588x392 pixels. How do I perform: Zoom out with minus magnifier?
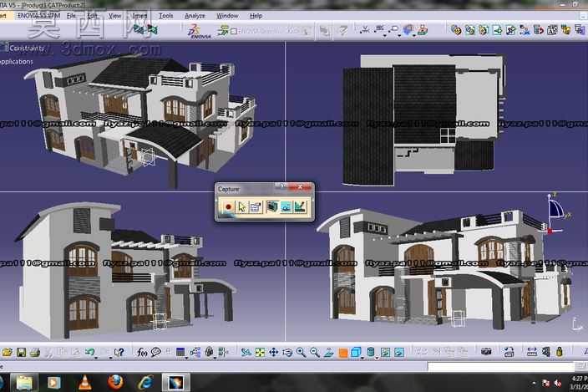point(315,352)
